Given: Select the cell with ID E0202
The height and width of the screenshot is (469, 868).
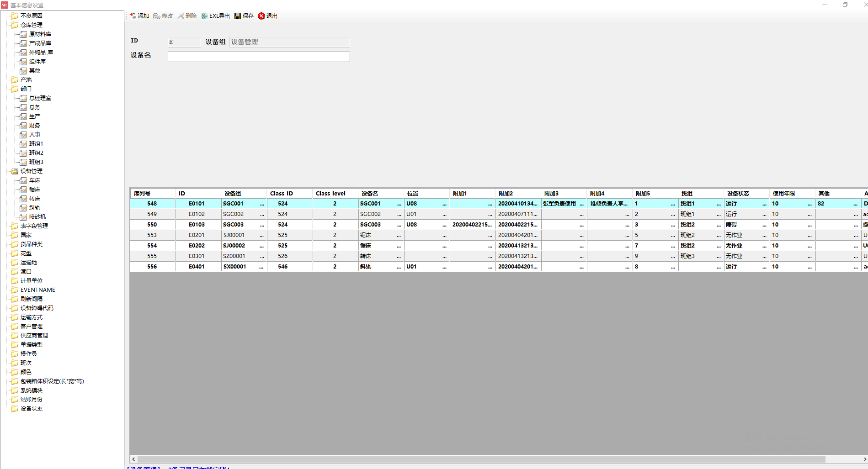Looking at the screenshot, I should pos(198,246).
